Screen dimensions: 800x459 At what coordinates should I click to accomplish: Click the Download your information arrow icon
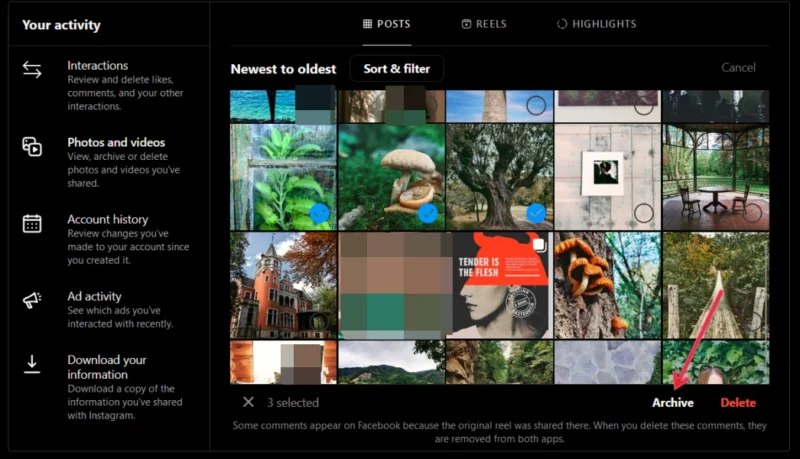click(32, 364)
